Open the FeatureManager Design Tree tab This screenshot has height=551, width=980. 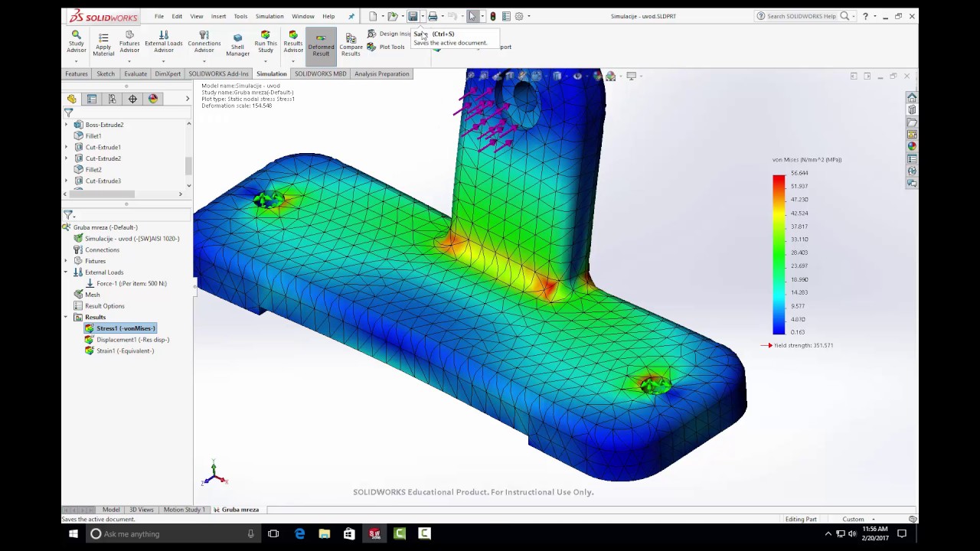click(x=72, y=99)
